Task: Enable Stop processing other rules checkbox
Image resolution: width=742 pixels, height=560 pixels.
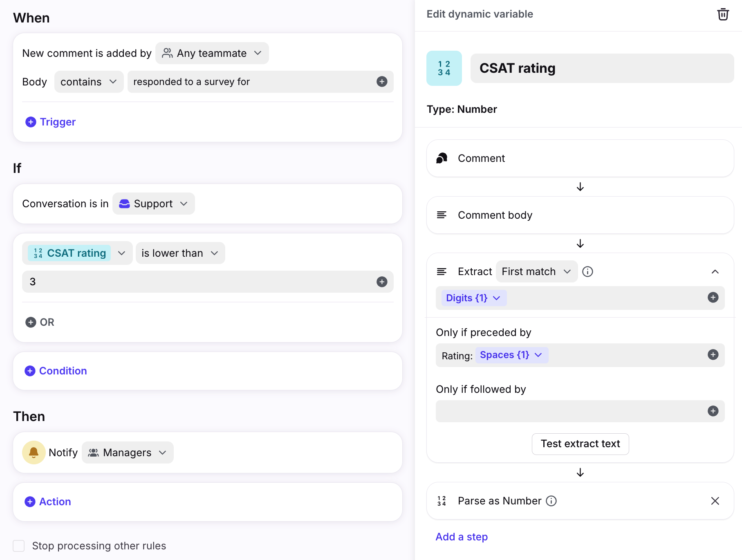Action: point(19,546)
